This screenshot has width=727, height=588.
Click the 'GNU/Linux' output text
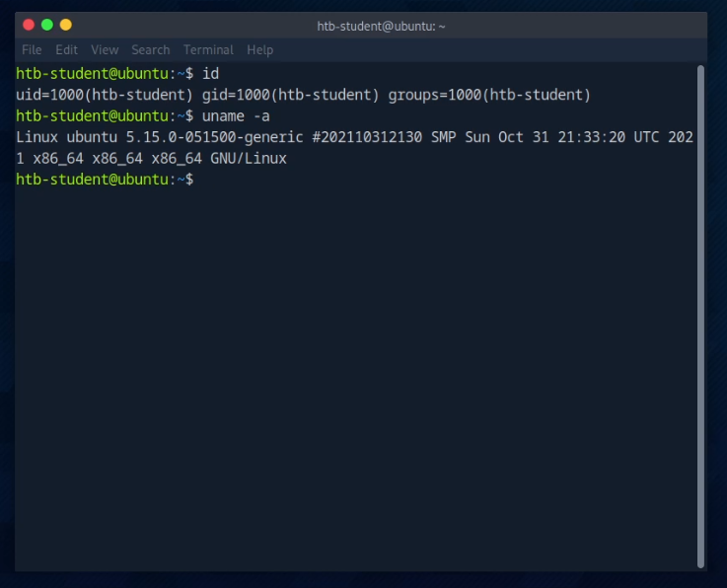pyautogui.click(x=249, y=158)
